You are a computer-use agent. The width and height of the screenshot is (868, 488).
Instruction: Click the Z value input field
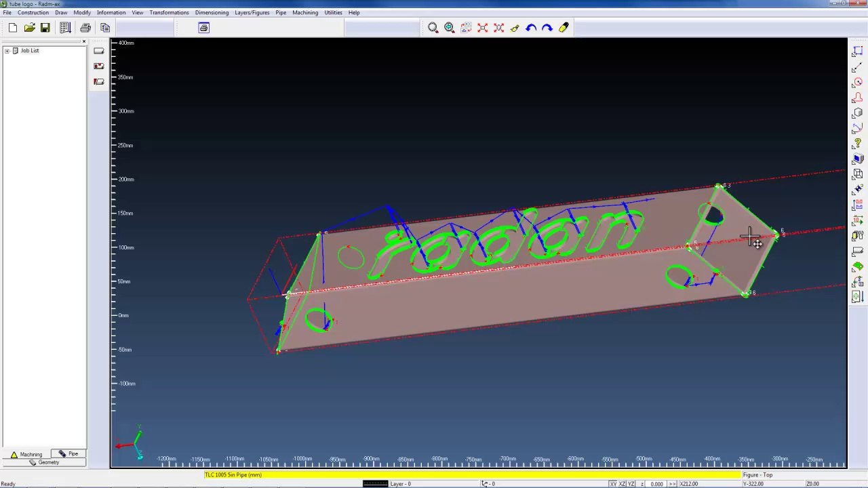656,484
